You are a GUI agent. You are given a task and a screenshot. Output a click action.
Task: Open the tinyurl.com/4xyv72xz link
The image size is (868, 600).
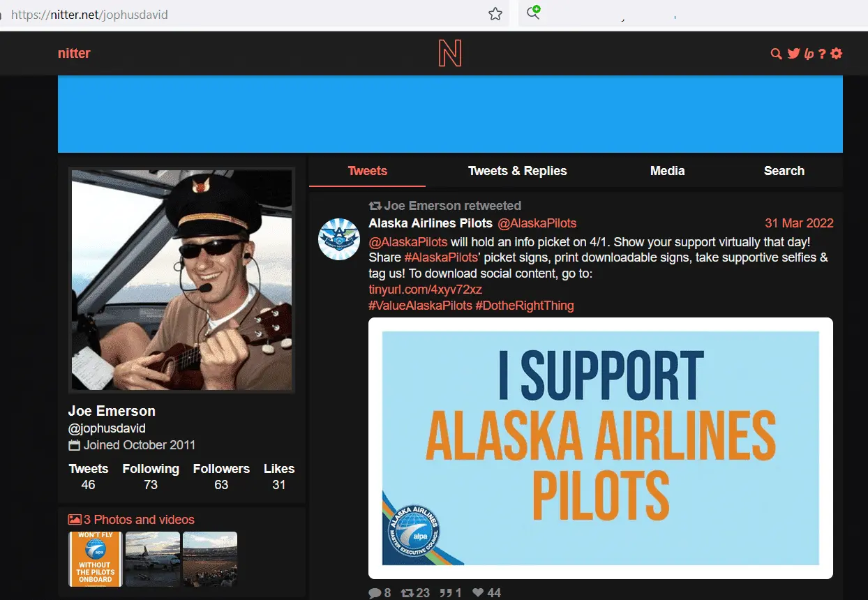pyautogui.click(x=426, y=290)
